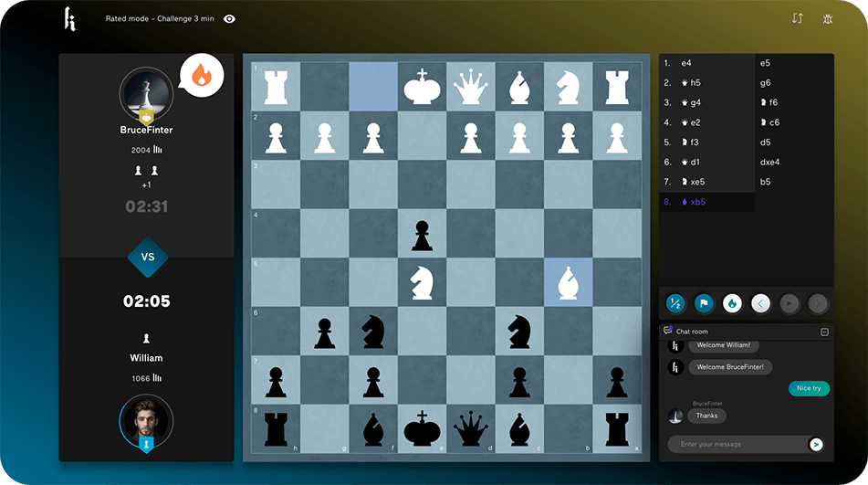This screenshot has height=485, width=868.
Task: Collapse the Chat room panel
Action: 824,332
